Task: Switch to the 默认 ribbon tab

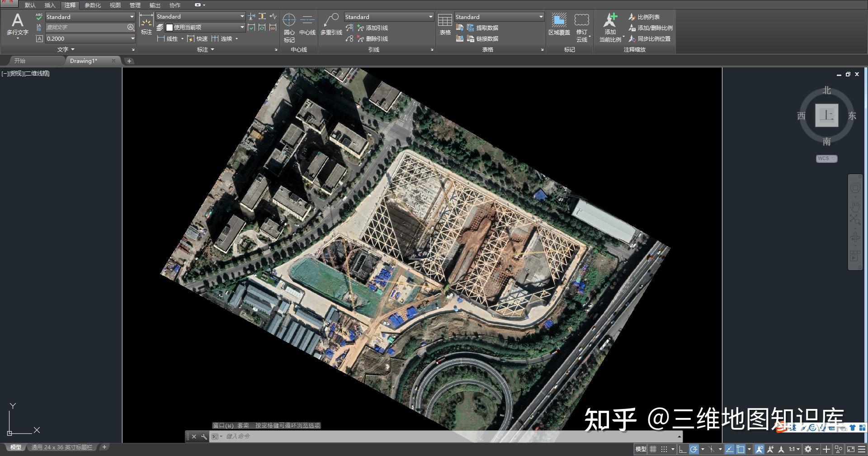Action: [30, 5]
